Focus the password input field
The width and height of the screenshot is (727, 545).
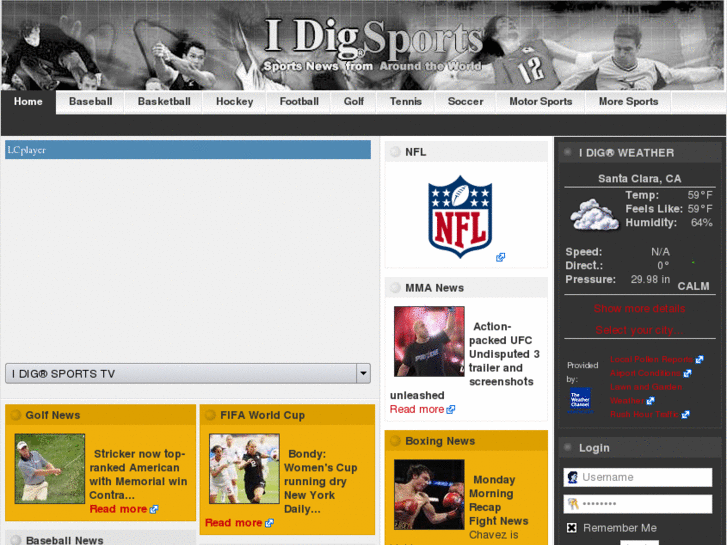(638, 504)
